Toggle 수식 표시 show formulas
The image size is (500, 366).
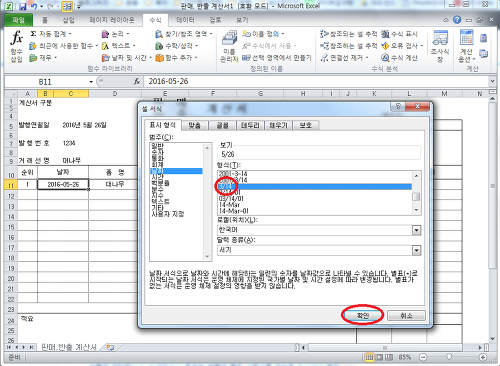(x=399, y=34)
